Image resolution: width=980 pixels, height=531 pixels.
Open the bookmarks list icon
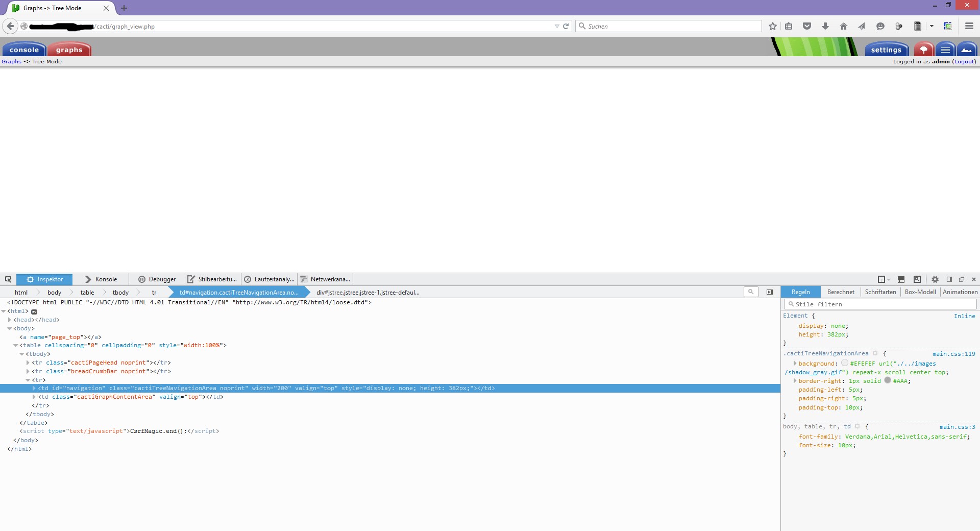pyautogui.click(x=789, y=26)
